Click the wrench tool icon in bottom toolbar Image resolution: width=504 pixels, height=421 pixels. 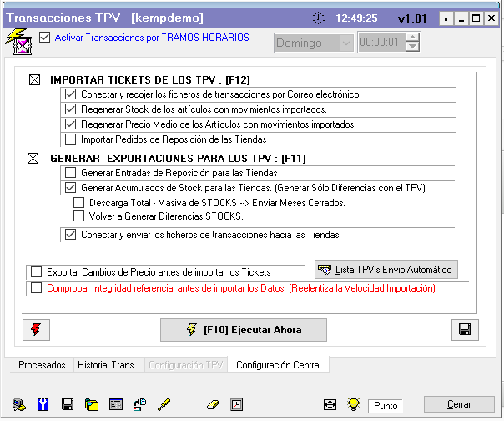(43, 404)
